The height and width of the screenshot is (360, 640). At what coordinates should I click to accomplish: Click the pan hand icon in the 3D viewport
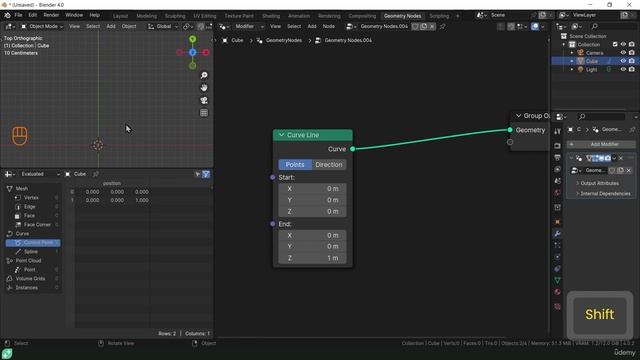click(x=204, y=88)
